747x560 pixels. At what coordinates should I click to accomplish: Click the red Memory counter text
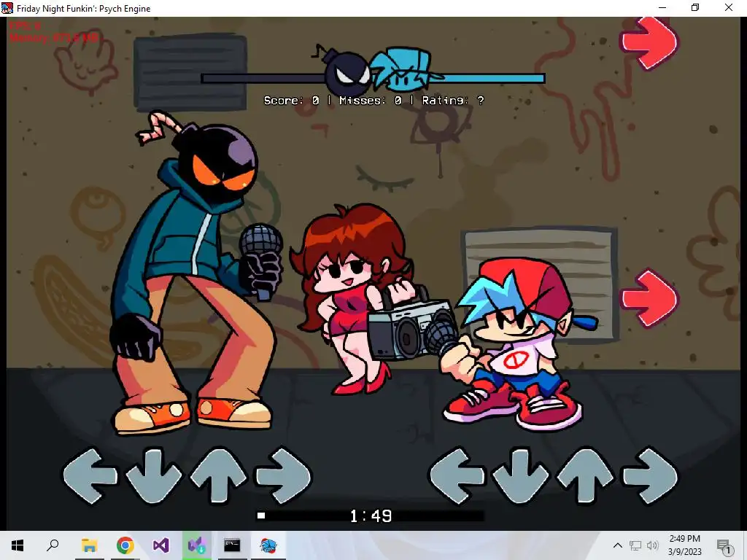click(x=53, y=37)
